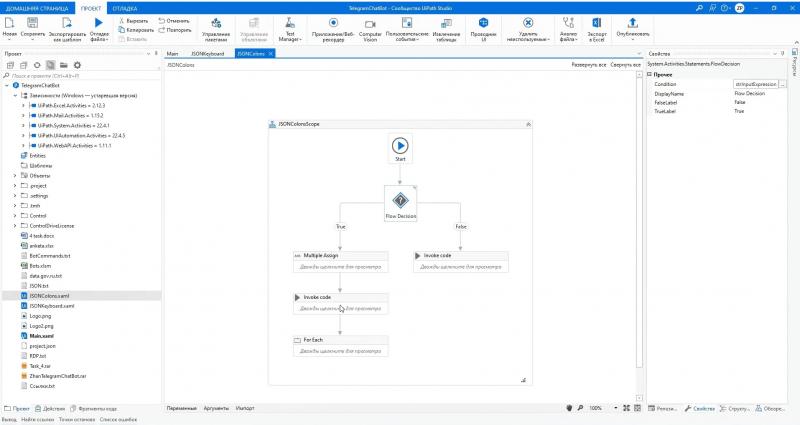This screenshot has width=800, height=425.
Task: Close the JSONColors tab
Action: pos(270,54)
